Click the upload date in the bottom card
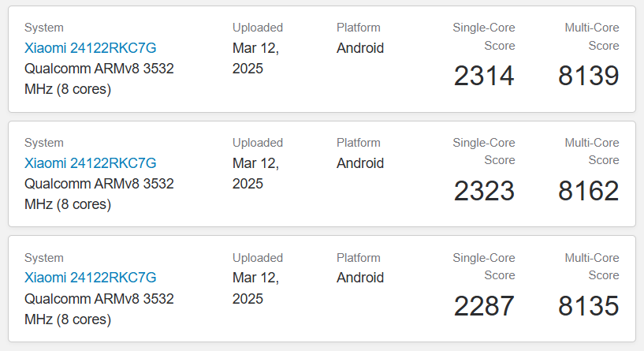 tap(255, 288)
